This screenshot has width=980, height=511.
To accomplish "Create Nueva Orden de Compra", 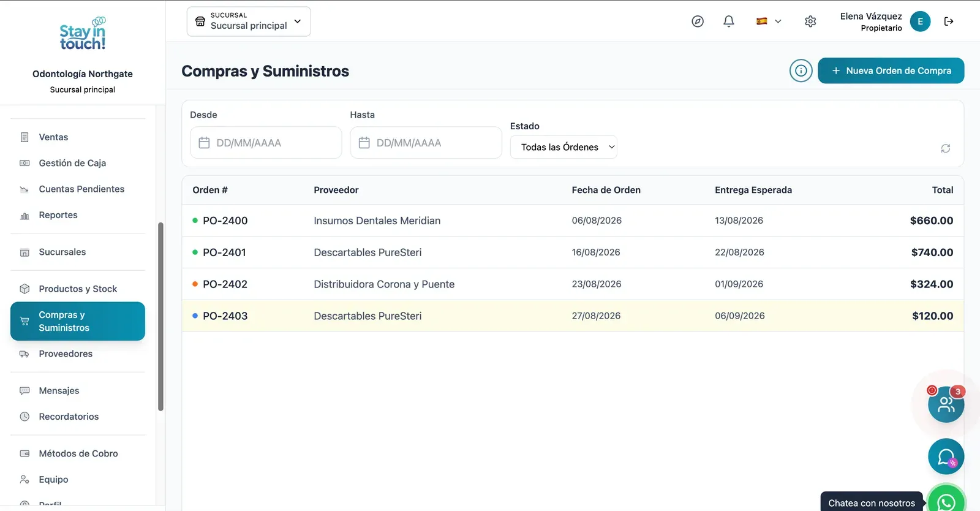I will tap(891, 70).
